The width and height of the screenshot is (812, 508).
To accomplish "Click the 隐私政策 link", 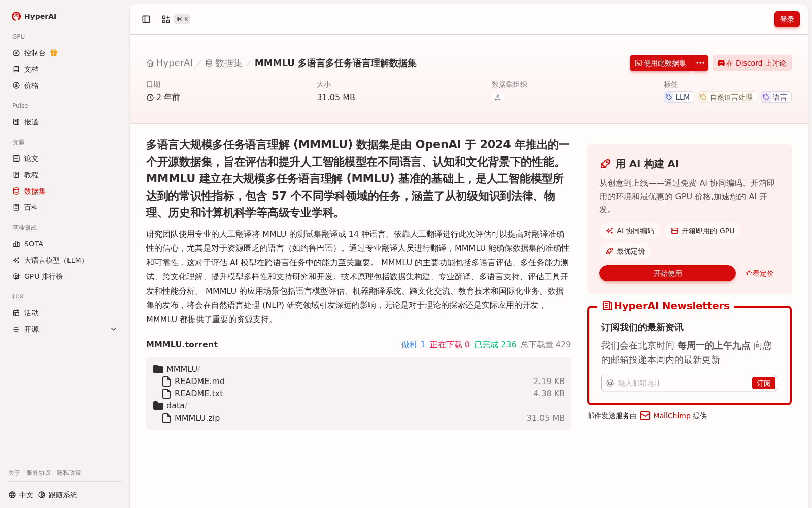I will tap(69, 473).
